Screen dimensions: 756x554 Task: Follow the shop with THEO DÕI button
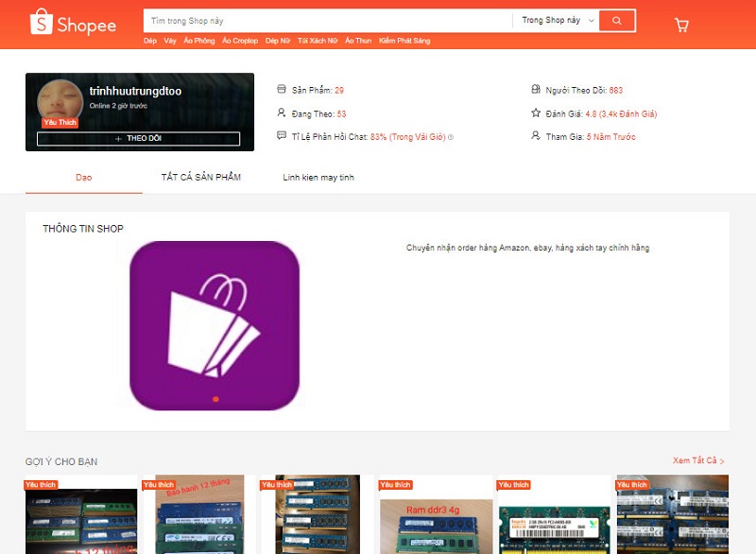138,138
